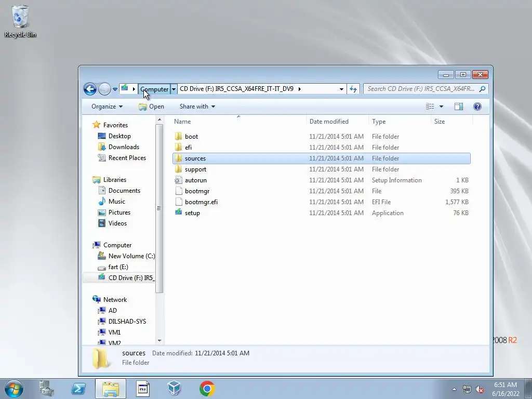Open the Organize menu
Viewport: 532px width, 399px height.
pyautogui.click(x=107, y=107)
